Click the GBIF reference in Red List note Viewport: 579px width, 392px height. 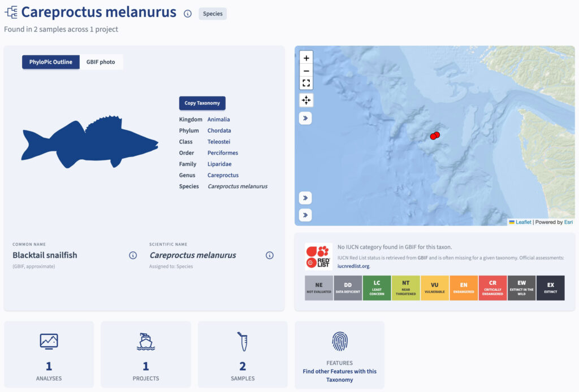[423, 258]
